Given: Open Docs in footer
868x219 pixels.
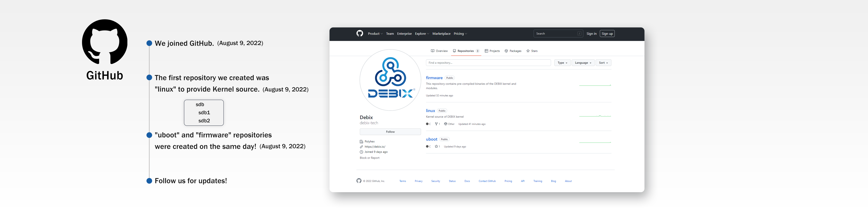Looking at the screenshot, I should pos(467,181).
